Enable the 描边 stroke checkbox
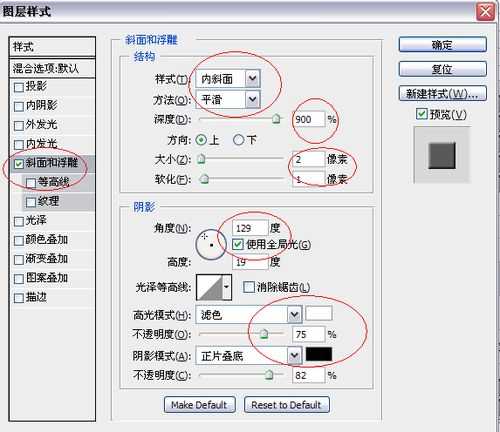500x432 pixels. [x=19, y=298]
